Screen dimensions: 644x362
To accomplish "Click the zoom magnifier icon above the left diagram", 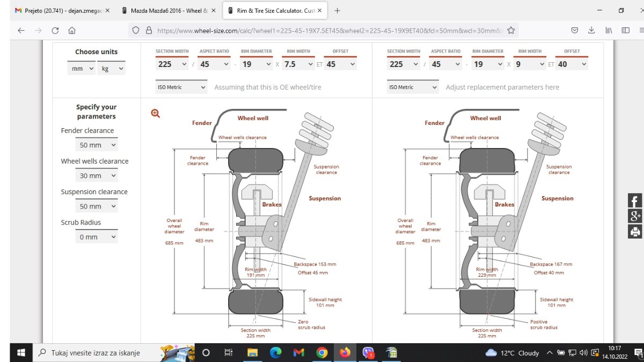I will click(x=156, y=113).
